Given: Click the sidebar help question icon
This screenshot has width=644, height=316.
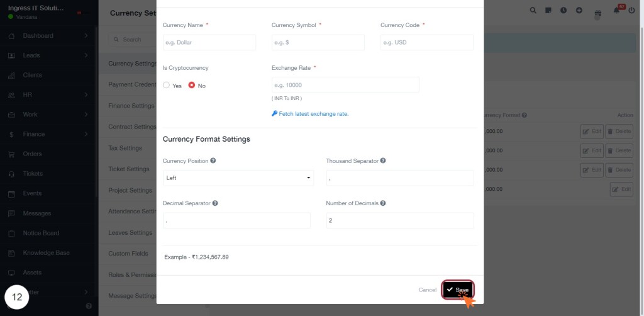Looking at the screenshot, I should [x=89, y=306].
